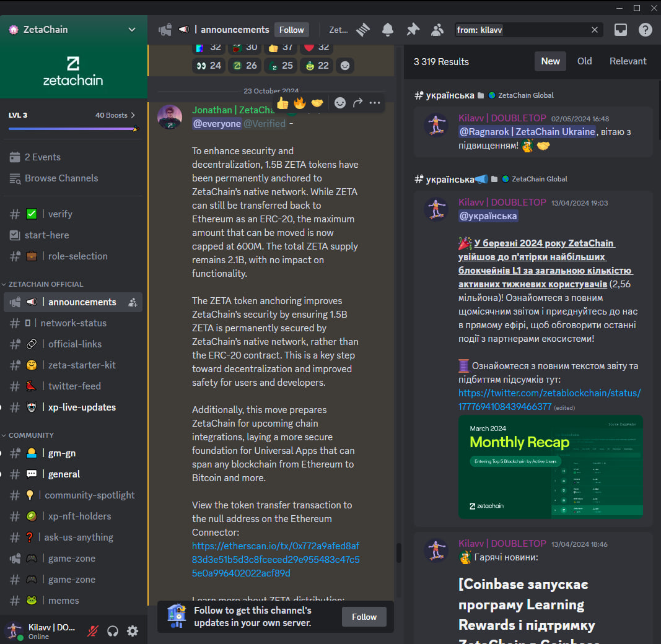Viewport: 661px width, 644px height.
Task: Sort search results by Relevant
Action: (628, 61)
